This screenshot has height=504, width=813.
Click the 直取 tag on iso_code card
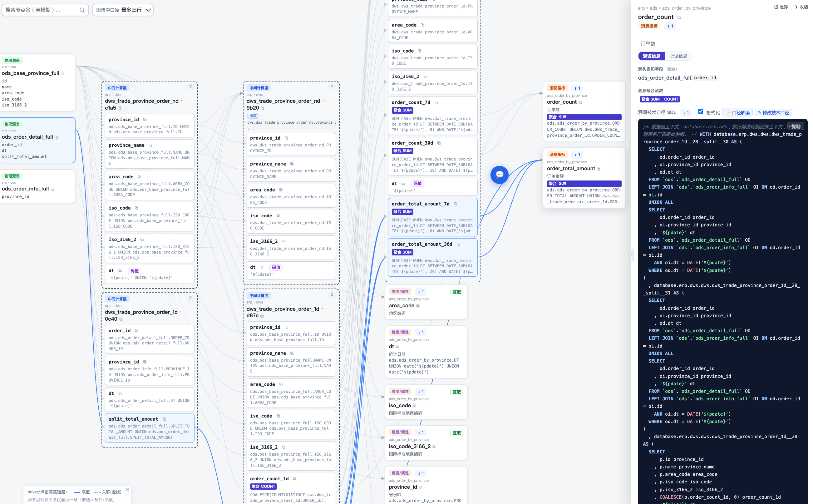point(456,392)
